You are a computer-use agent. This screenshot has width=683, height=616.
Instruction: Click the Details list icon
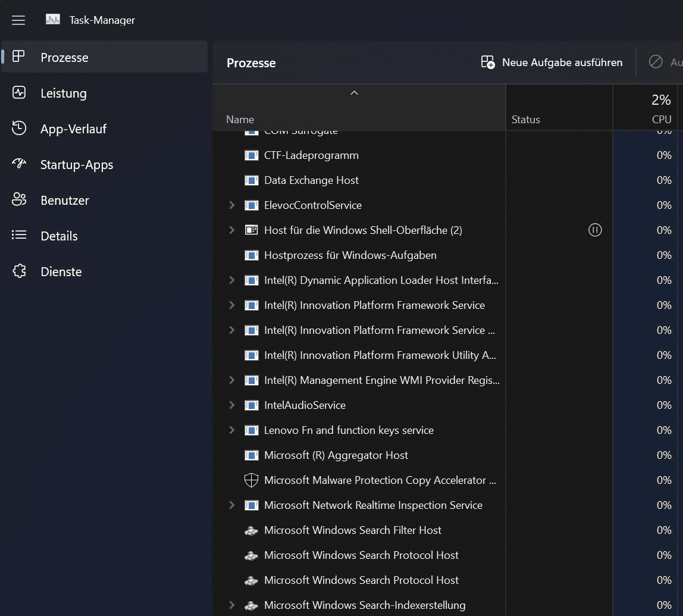(x=19, y=236)
